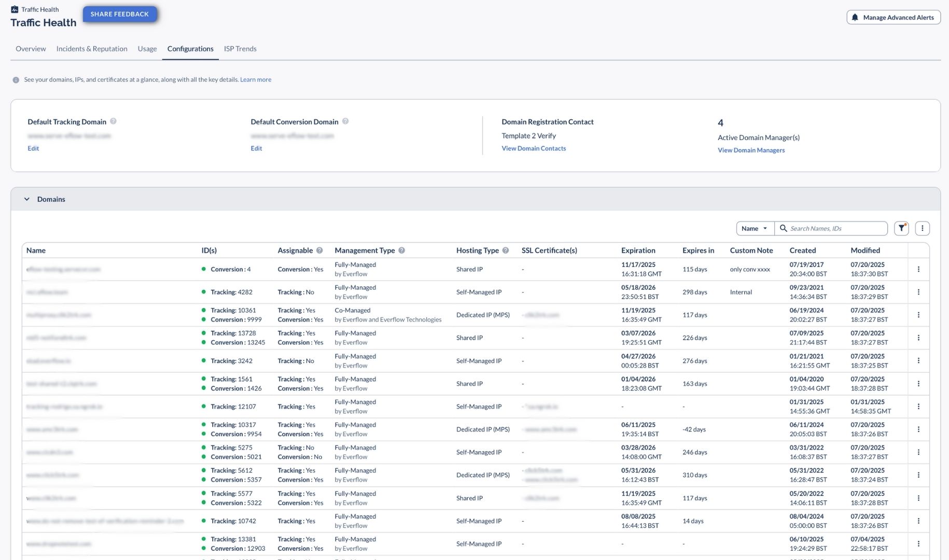
Task: Click the '-42 days' expires value
Action: coord(694,429)
